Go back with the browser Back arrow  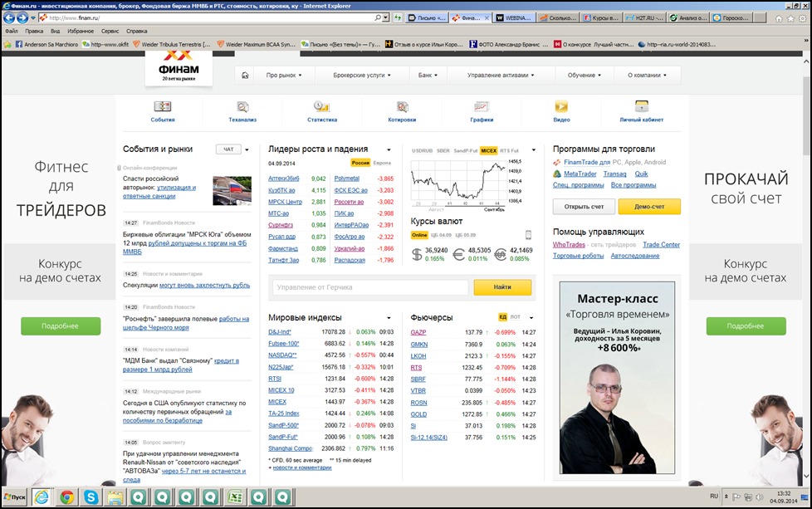click(9, 18)
